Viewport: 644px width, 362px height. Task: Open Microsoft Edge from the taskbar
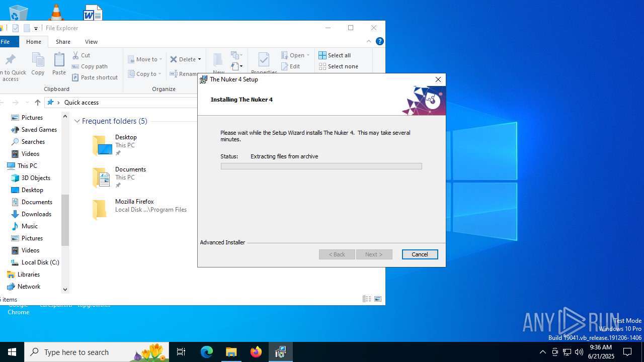(207, 352)
